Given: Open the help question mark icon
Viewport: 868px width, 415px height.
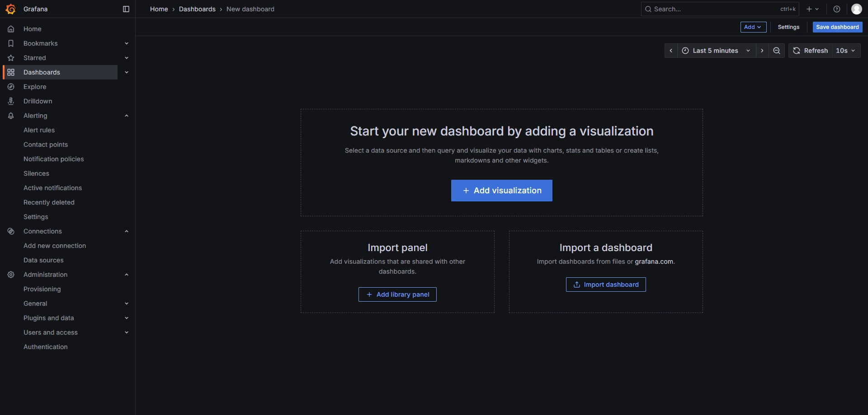Looking at the screenshot, I should 837,9.
